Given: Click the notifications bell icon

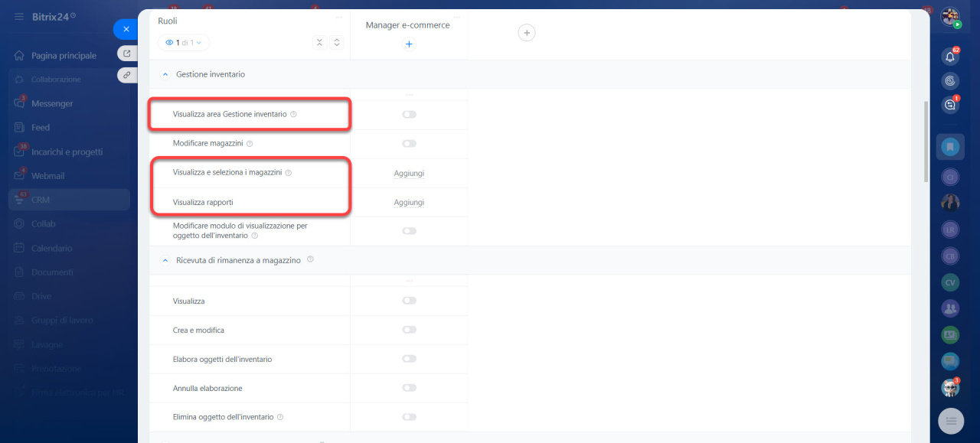Looking at the screenshot, I should 950,57.
